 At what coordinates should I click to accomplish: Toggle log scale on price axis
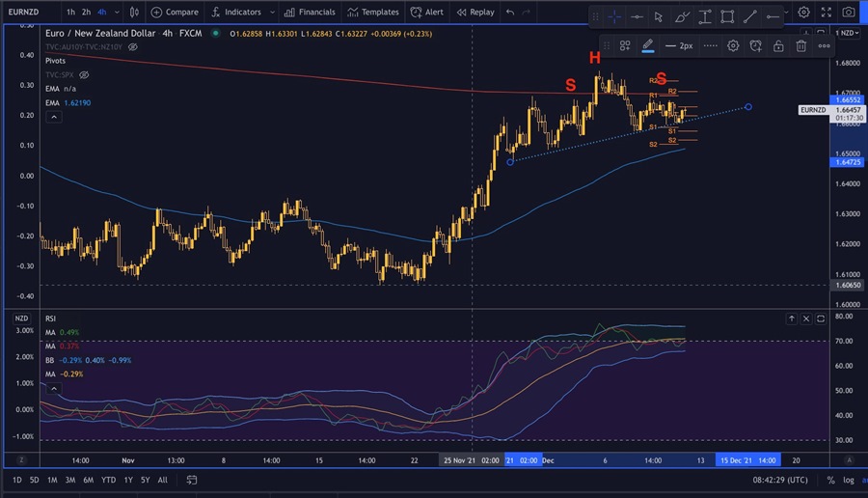coord(848,480)
